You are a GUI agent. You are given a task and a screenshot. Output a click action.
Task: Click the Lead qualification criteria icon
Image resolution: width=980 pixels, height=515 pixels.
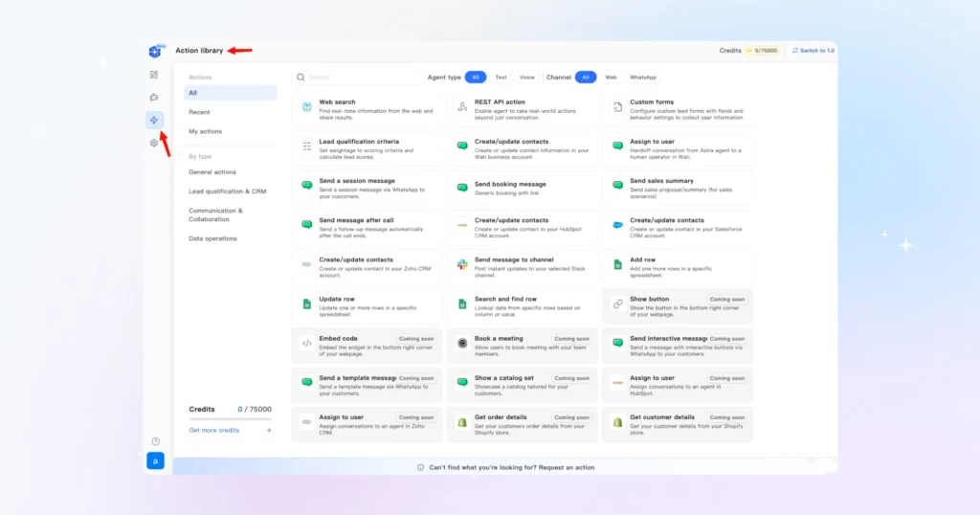pos(307,146)
